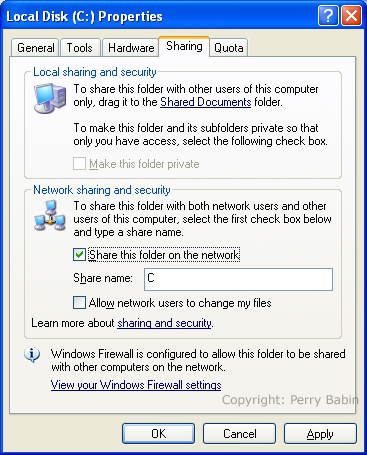This screenshot has width=367, height=455.
Task: Click the Cancel button
Action: pos(239,434)
